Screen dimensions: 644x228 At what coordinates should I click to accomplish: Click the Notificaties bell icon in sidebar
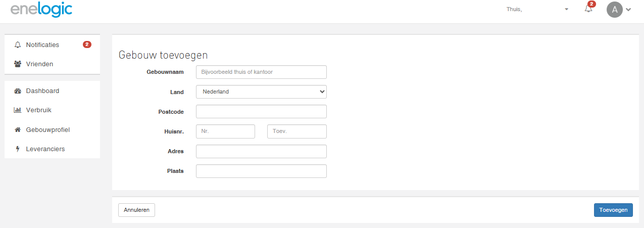point(18,45)
